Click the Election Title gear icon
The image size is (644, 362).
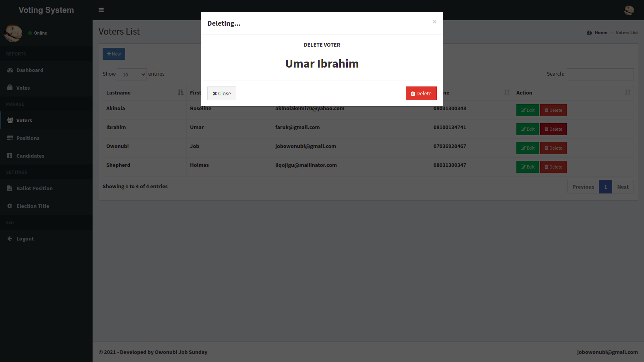click(10, 206)
